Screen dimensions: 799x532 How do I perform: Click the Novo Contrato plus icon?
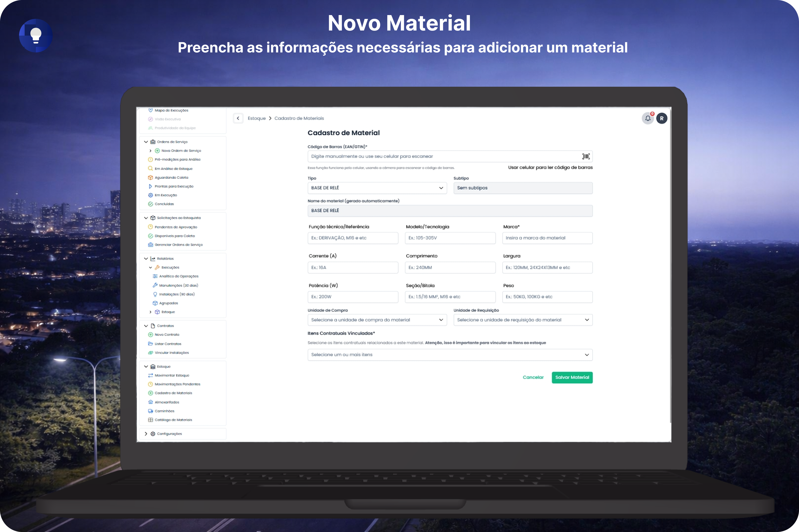tap(150, 334)
